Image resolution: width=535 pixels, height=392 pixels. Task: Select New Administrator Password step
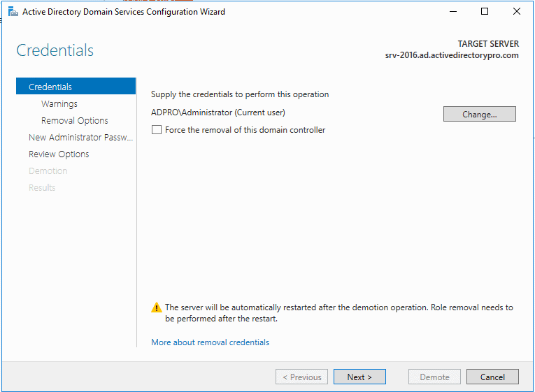coord(81,138)
